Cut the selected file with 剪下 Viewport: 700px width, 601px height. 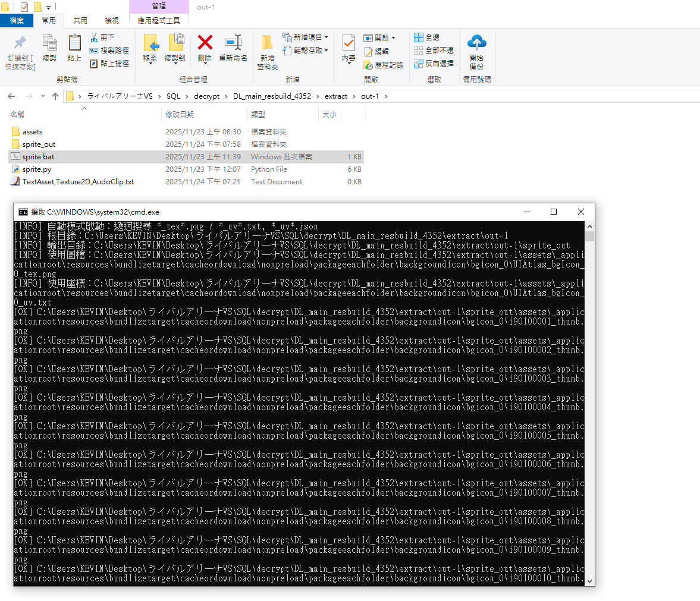(x=103, y=37)
